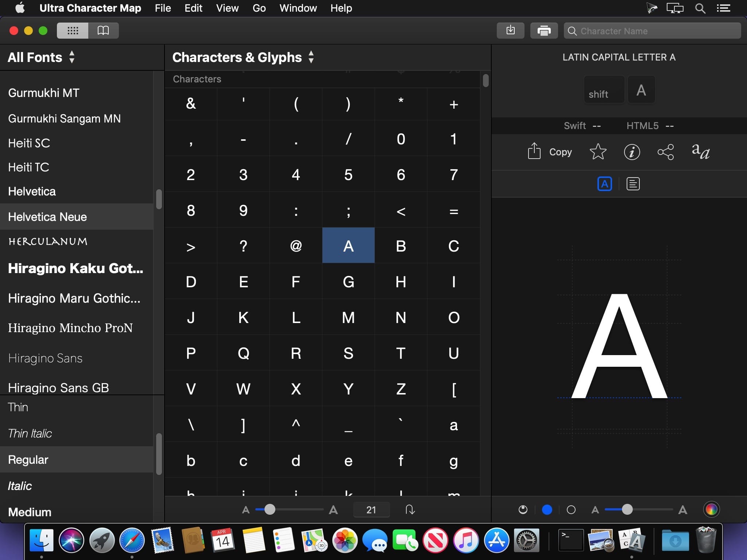Switch to grid view mode

pos(73,31)
